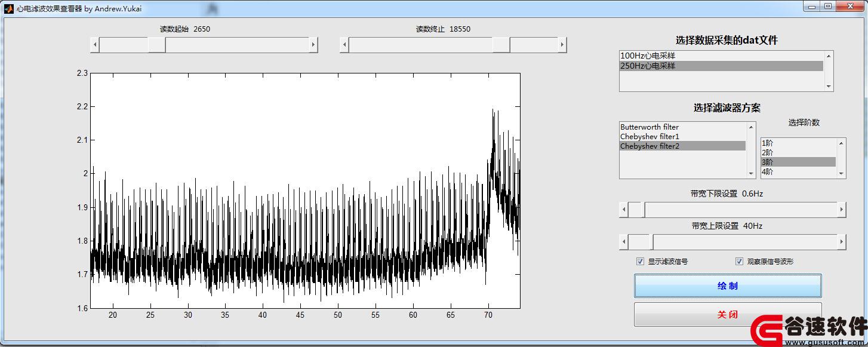The width and height of the screenshot is (868, 347).
Task: Select the 250Hz心电采样 data file
Action: point(721,66)
